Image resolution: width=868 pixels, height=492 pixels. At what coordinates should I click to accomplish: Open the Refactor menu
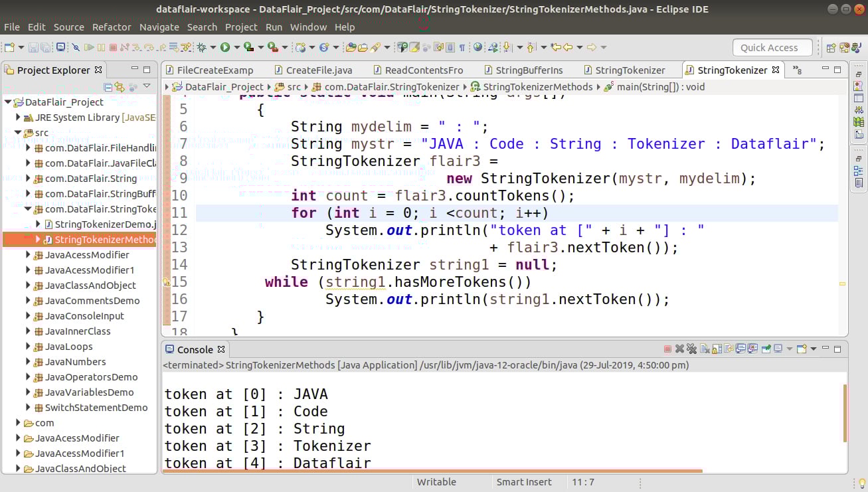pos(112,27)
